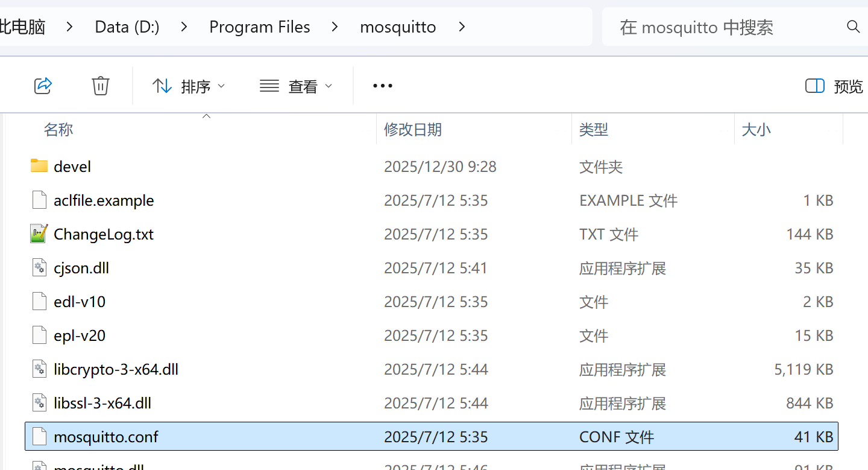
Task: Click the Delete trash can icon
Action: (100, 86)
